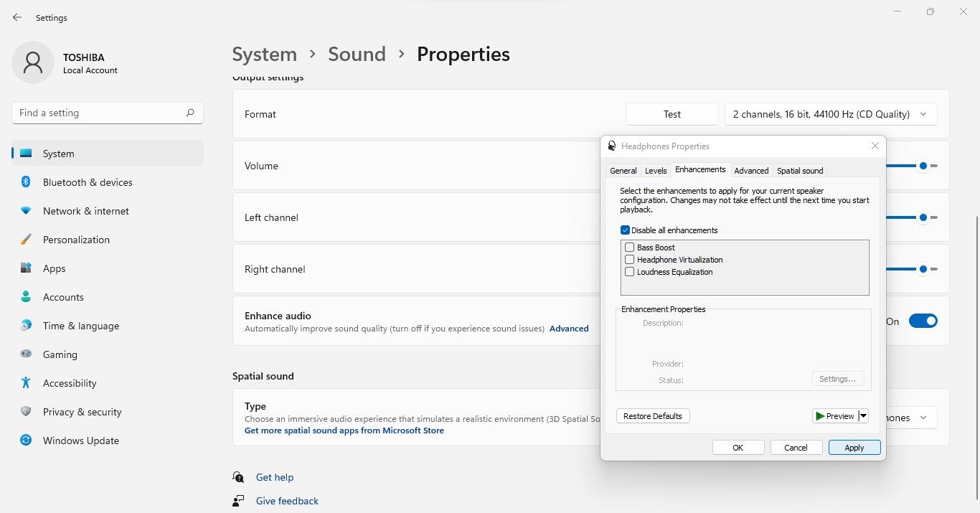Open the Advanced link under Enhance audio
The image size is (980, 513).
(x=569, y=329)
